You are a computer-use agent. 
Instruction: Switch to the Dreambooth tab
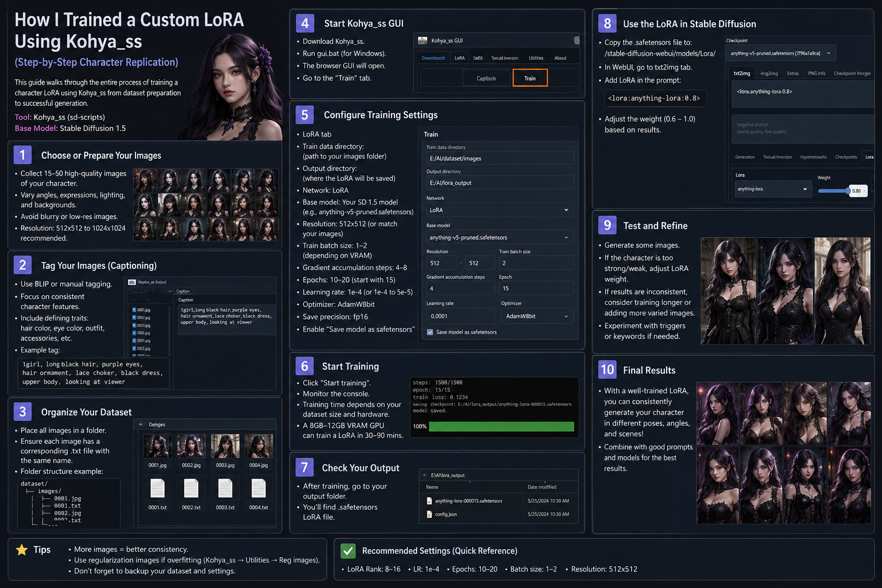point(434,58)
